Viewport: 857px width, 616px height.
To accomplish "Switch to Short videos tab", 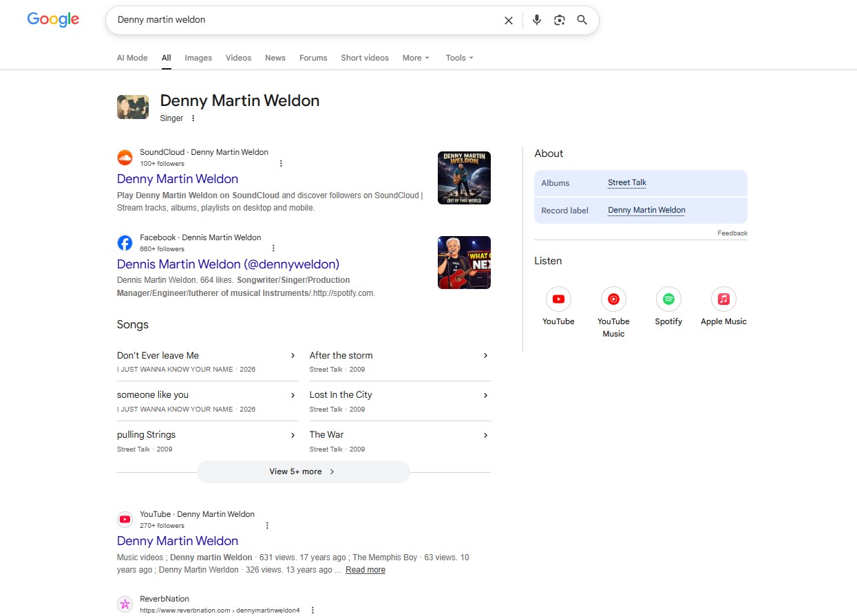I will (x=365, y=58).
